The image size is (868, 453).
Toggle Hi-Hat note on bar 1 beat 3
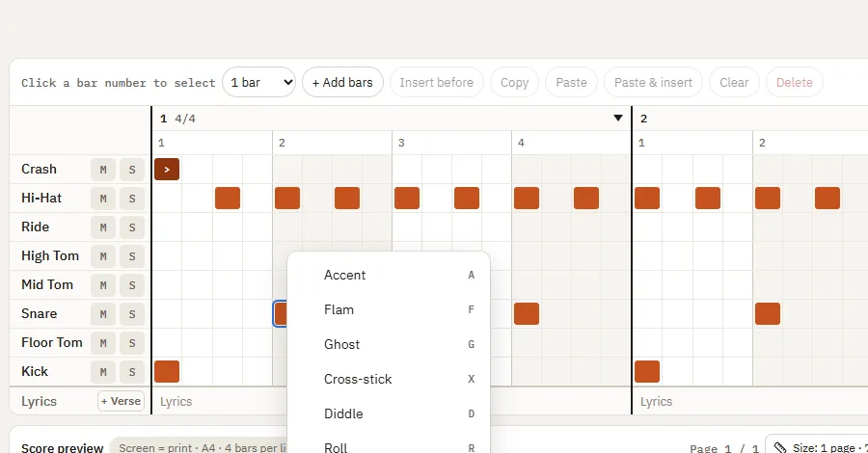click(407, 198)
